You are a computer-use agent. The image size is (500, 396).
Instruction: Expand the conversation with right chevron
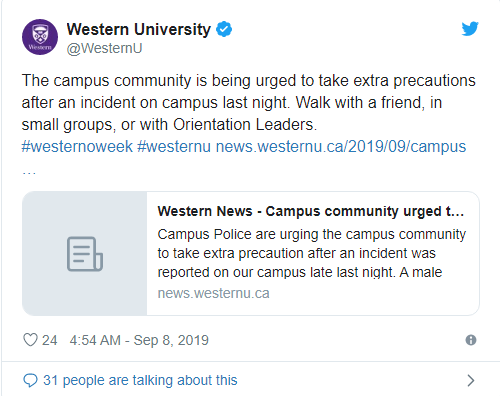[471, 380]
